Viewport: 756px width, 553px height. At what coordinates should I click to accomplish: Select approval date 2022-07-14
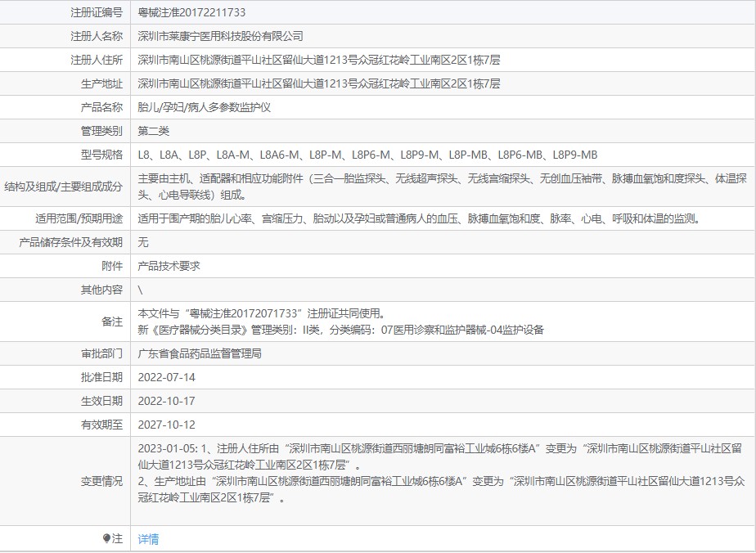(166, 377)
